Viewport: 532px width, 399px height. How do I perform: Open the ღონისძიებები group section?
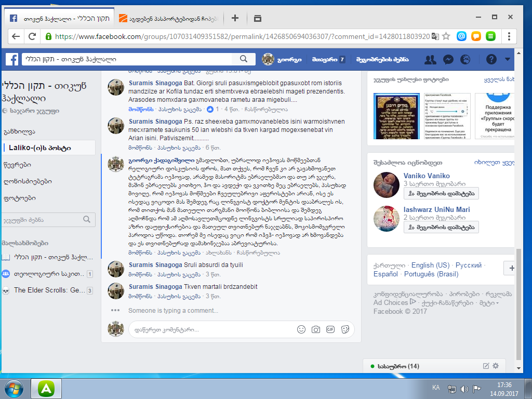(28, 181)
